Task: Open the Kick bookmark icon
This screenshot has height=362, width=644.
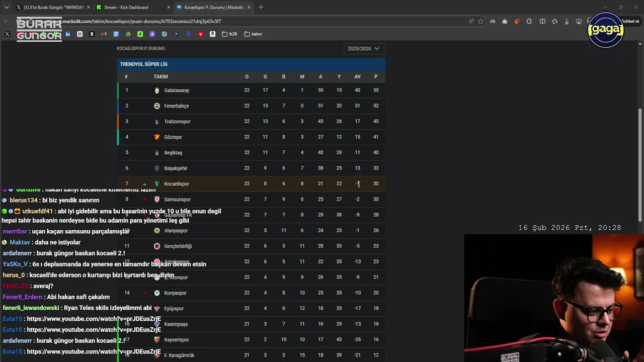Action: (92, 34)
